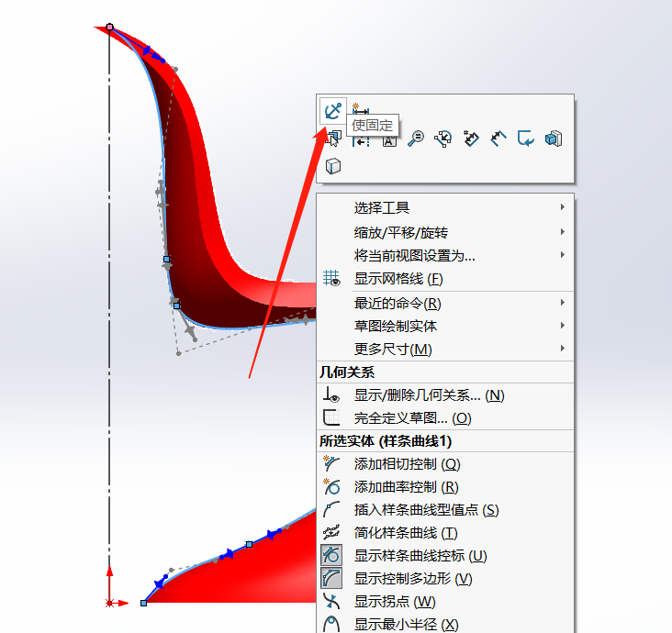Click the 所选实体 (样条曲线1) header
Screen dimensions: 672x633
pyautogui.click(x=386, y=441)
